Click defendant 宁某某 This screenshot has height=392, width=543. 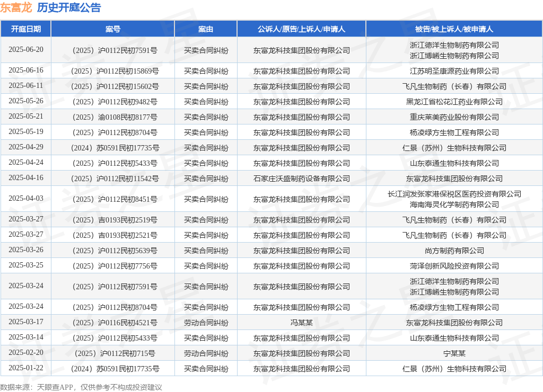tap(454, 354)
